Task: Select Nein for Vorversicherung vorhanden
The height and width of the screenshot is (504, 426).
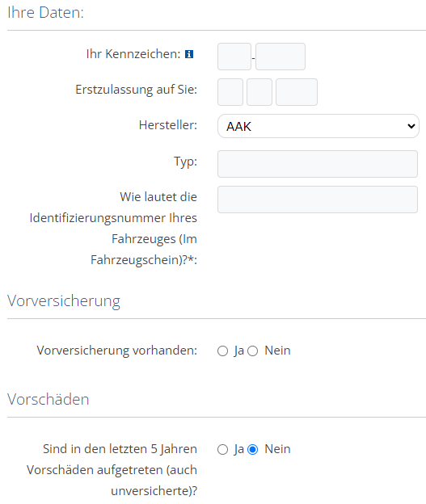Action: (252, 351)
